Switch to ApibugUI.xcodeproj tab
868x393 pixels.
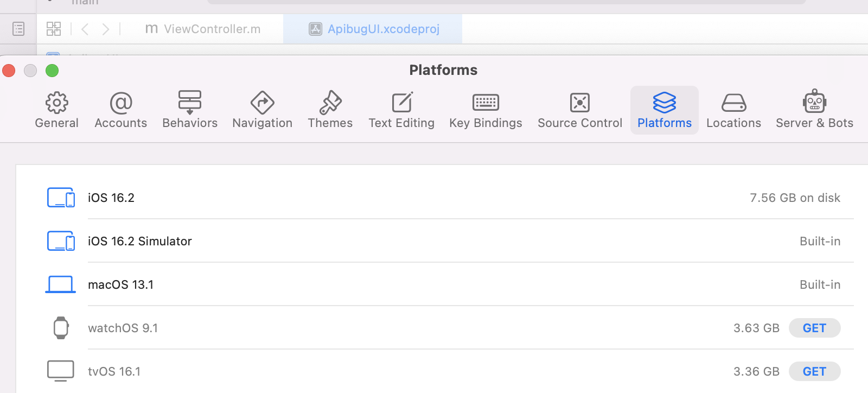tap(374, 29)
